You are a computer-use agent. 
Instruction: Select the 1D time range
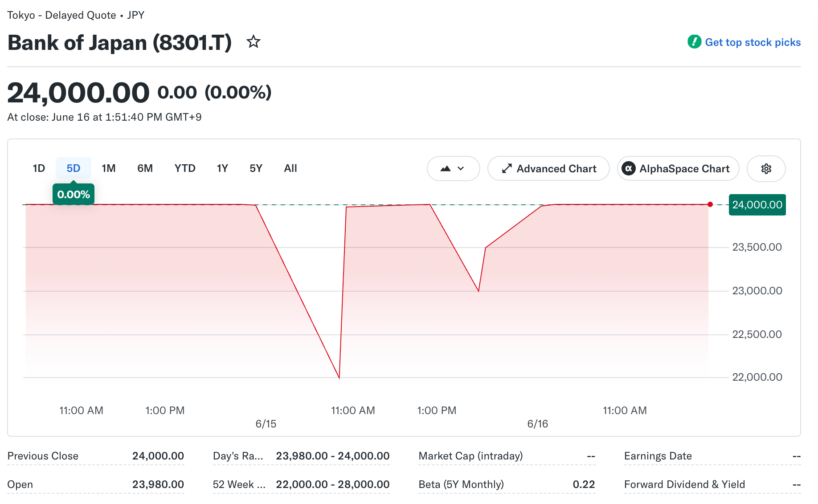pyautogui.click(x=39, y=168)
